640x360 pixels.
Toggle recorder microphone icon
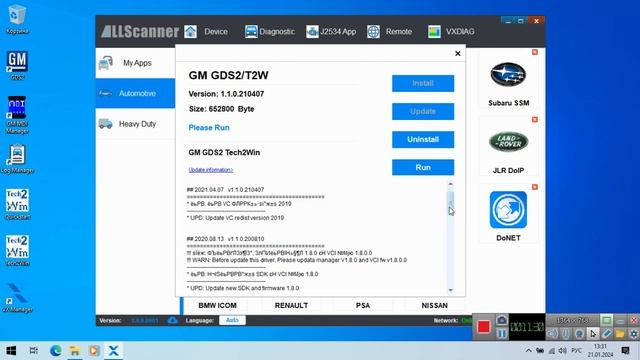coord(566,333)
